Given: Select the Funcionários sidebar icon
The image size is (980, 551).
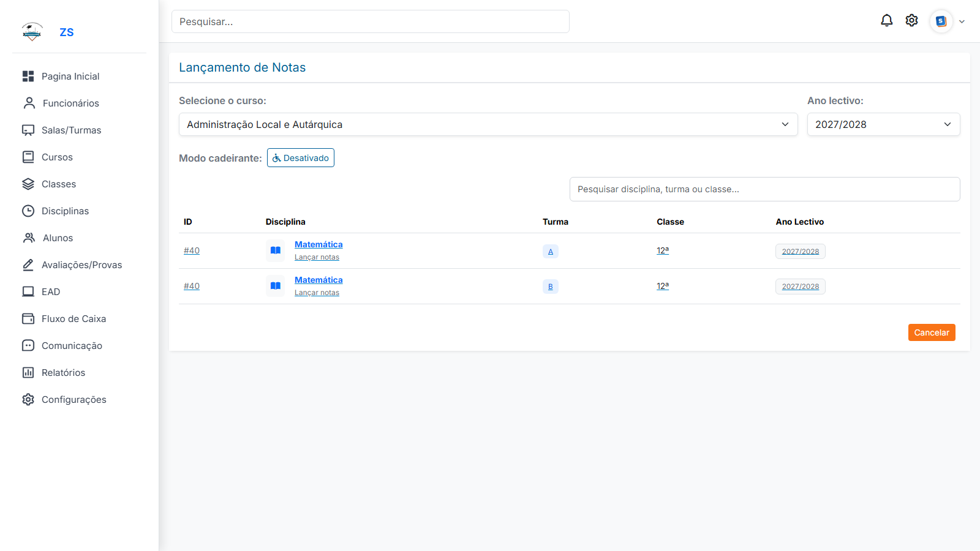Looking at the screenshot, I should coord(28,103).
